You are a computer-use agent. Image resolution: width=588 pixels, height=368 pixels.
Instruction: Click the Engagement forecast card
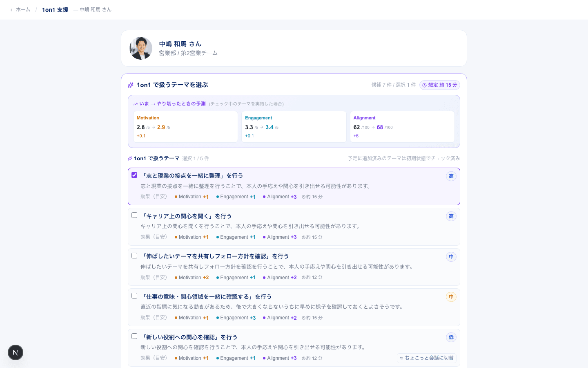(294, 127)
